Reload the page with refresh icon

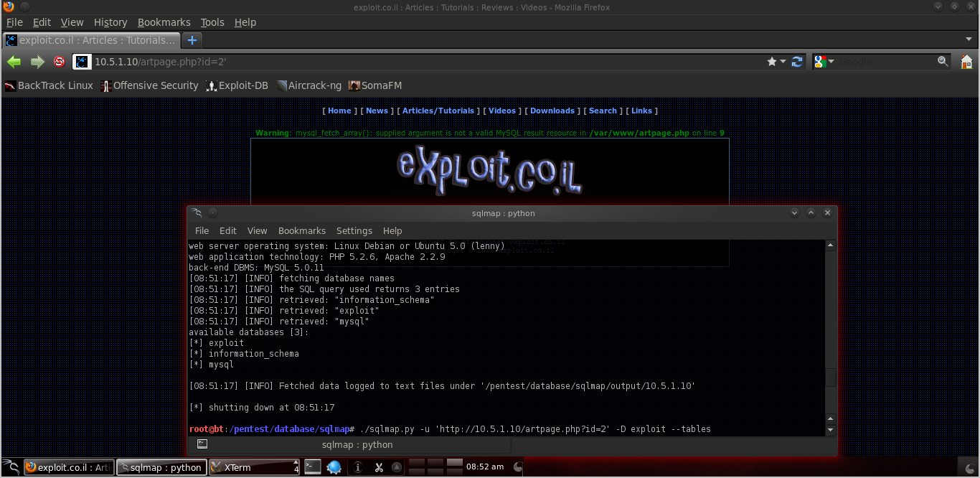point(797,62)
